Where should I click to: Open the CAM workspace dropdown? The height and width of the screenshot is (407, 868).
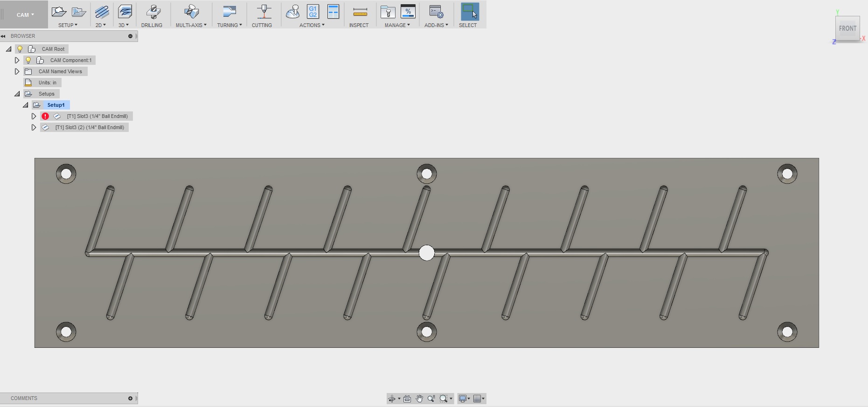pos(25,15)
